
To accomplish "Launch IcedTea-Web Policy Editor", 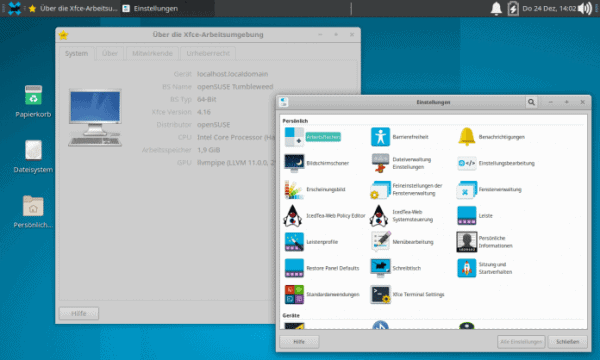I will pyautogui.click(x=324, y=216).
